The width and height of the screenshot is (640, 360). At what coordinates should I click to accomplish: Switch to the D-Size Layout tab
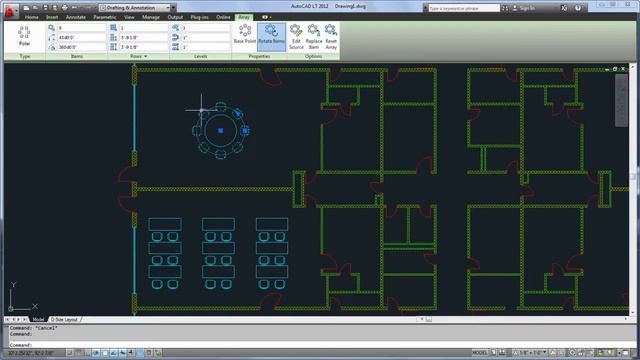click(x=64, y=319)
